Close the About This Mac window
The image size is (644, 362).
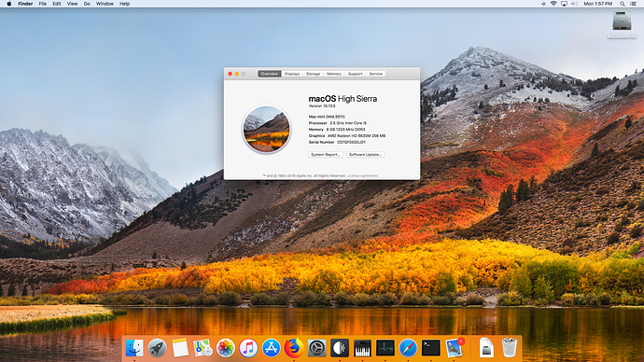coord(230,74)
